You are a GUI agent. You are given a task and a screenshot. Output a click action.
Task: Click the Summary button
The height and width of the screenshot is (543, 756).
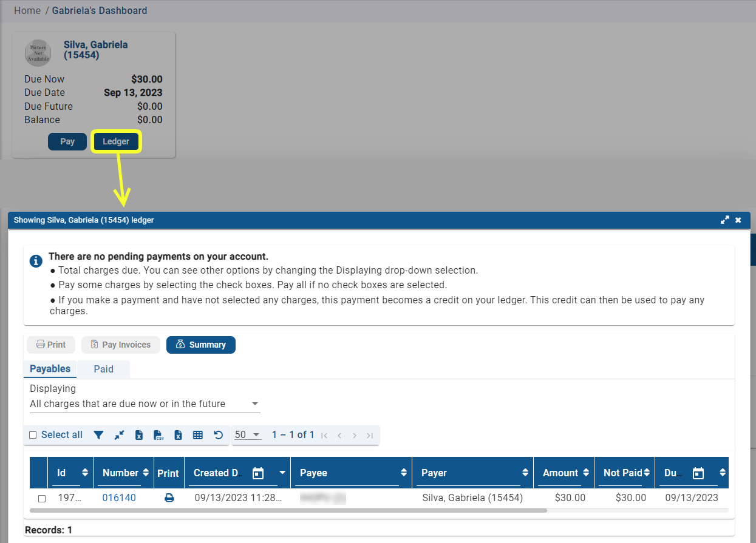pyautogui.click(x=200, y=345)
